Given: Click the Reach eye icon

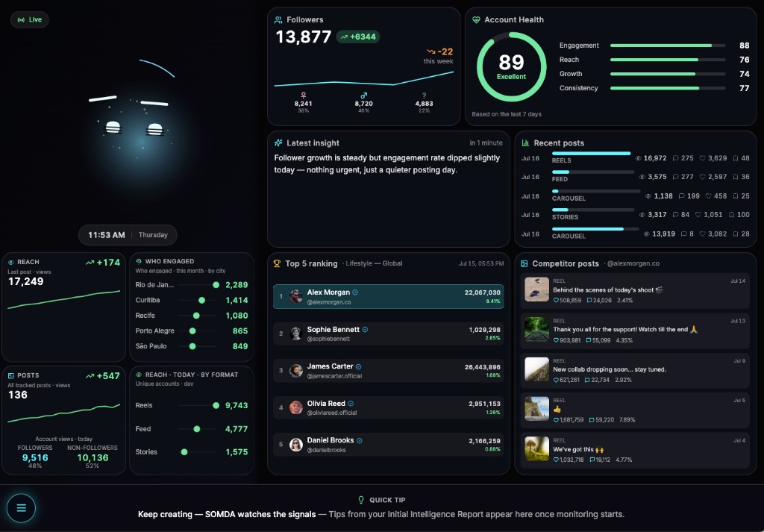Looking at the screenshot, I should pyautogui.click(x=10, y=262).
